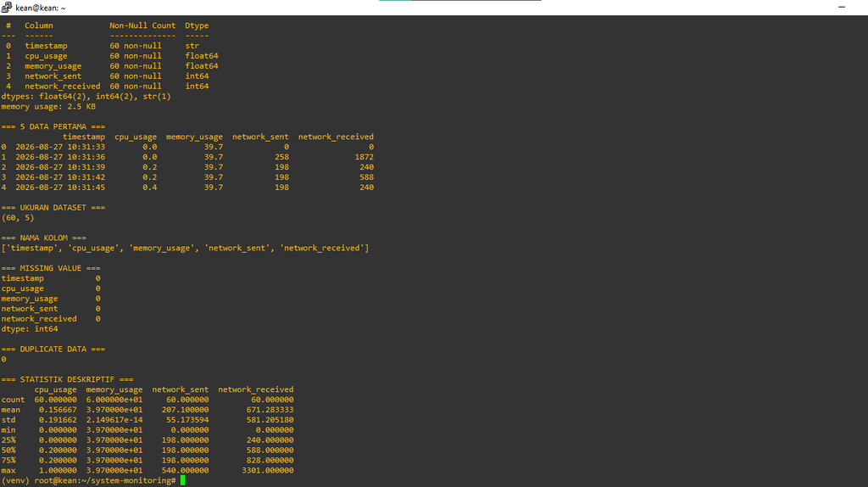Select std network_received value '581.205180'
The height and width of the screenshot is (487, 868).
[270, 420]
